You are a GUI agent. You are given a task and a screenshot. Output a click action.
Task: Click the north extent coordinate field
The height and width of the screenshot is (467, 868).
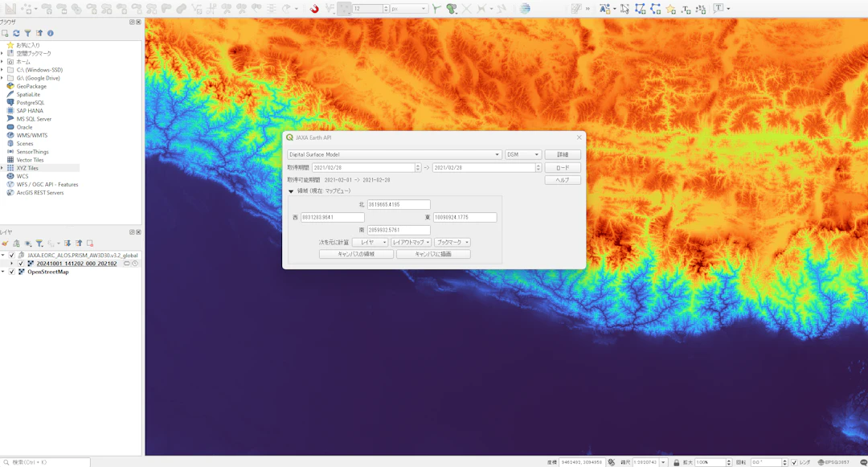point(399,205)
